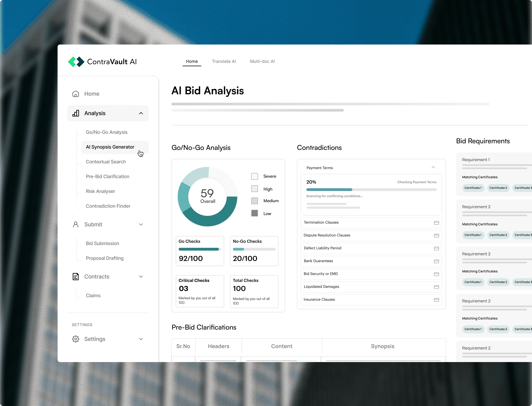The height and width of the screenshot is (406, 532).
Task: Click the 59 Overall donut chart
Action: (x=207, y=196)
